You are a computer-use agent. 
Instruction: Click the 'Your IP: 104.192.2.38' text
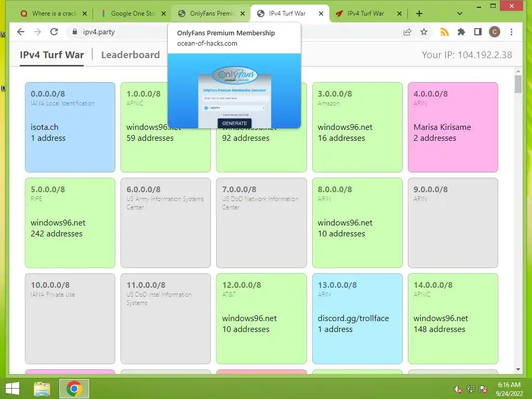click(467, 55)
